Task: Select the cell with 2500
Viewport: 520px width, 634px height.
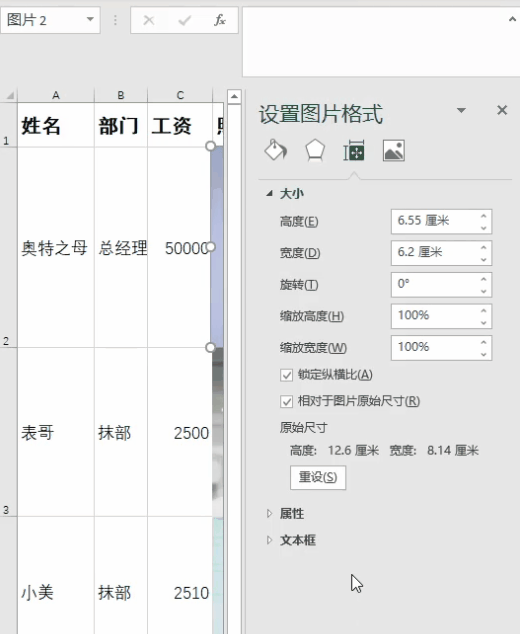Action: click(x=180, y=432)
